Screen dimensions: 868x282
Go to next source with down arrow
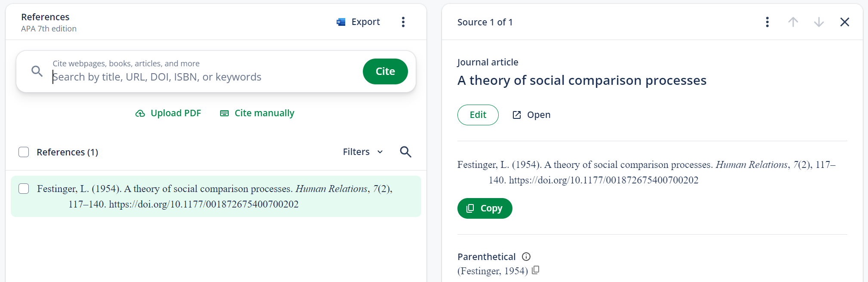(x=819, y=22)
